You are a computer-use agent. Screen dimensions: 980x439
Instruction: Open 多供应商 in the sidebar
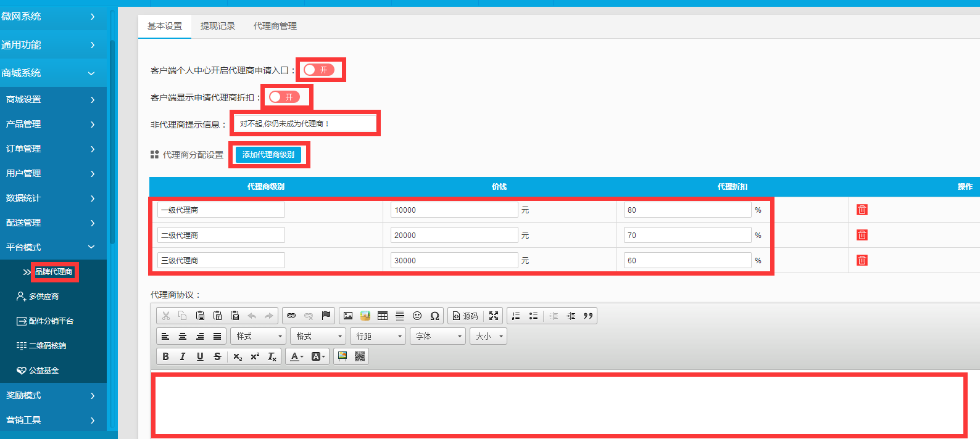point(43,297)
